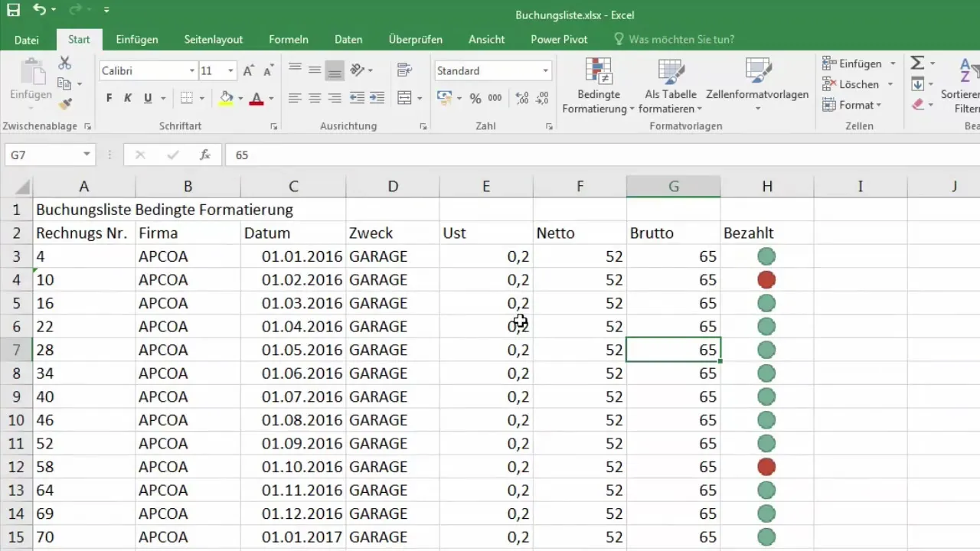Click the cell borders icon
Screen dimensions: 980x551
[186, 98]
